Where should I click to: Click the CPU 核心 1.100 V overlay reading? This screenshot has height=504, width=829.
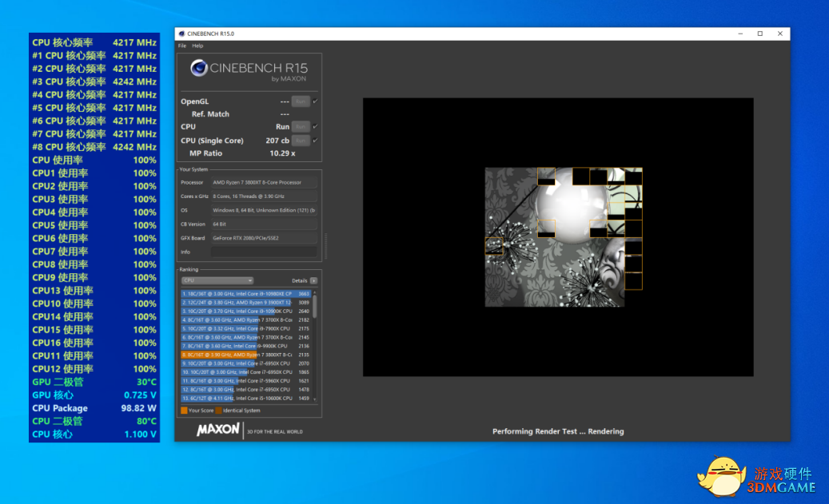[94, 435]
